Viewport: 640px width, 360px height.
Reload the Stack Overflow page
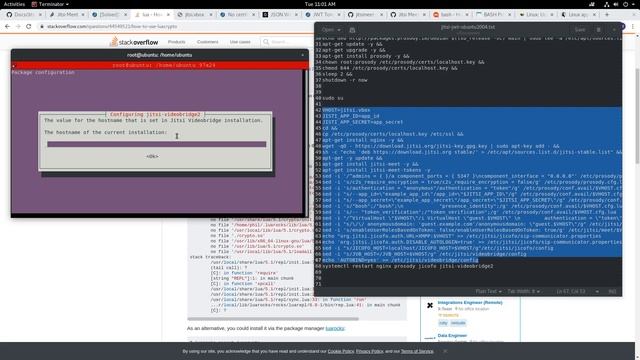pyautogui.click(x=29, y=26)
